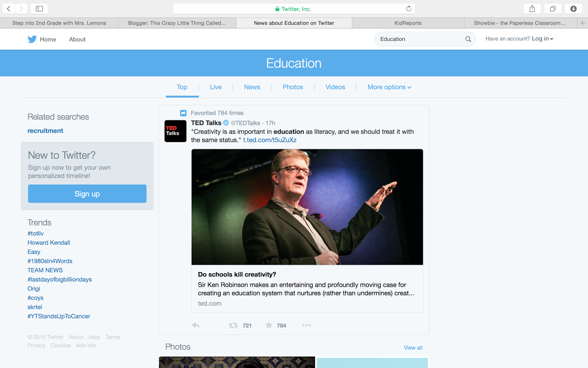588x368 pixels.
Task: Reply to the TED Talks tweet
Action: 196,325
